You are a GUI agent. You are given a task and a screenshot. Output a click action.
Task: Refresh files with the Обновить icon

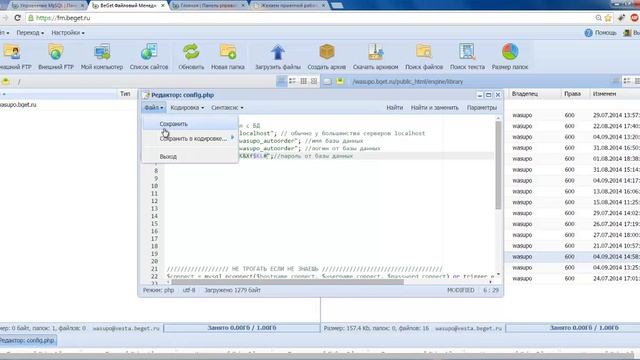click(x=191, y=52)
